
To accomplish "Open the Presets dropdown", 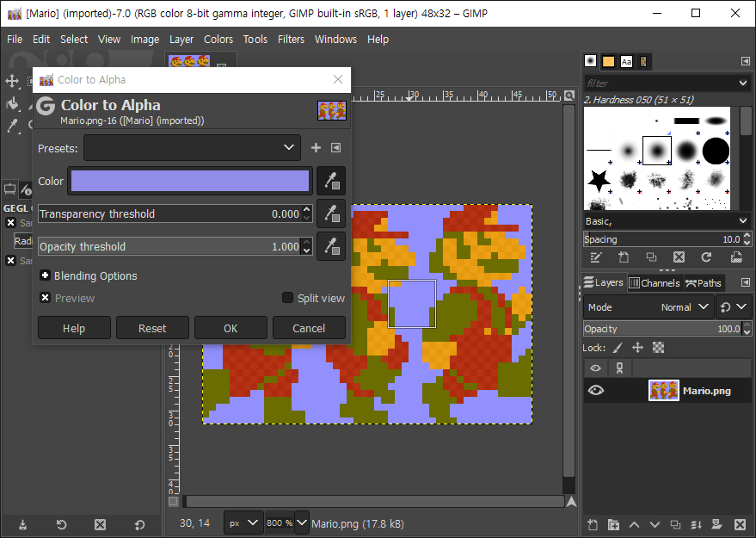I will click(x=192, y=148).
